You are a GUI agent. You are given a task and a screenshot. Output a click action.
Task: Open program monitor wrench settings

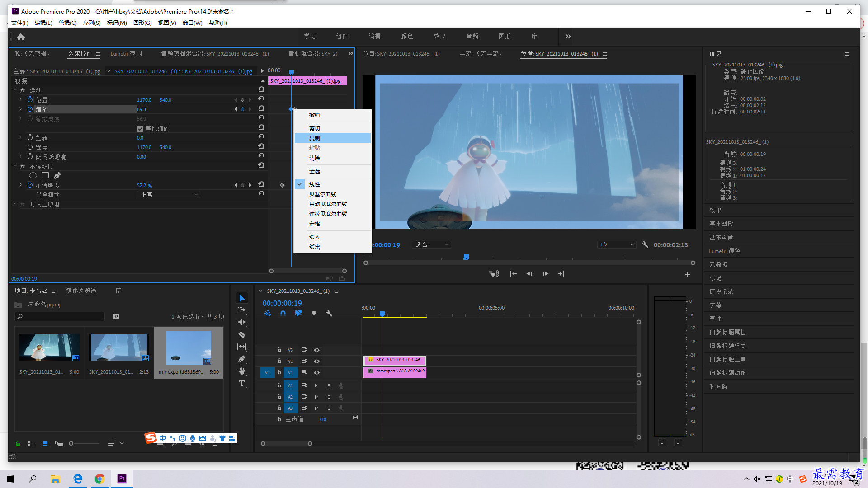(x=645, y=244)
